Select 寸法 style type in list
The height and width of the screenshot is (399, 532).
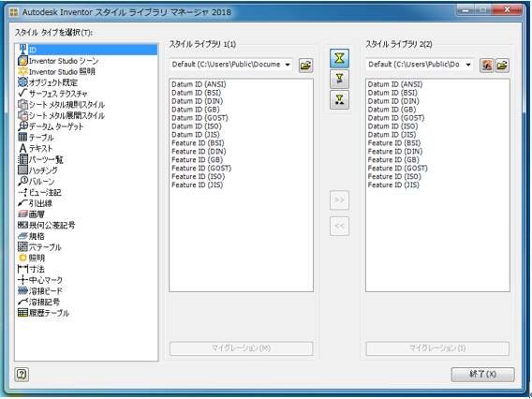31,269
